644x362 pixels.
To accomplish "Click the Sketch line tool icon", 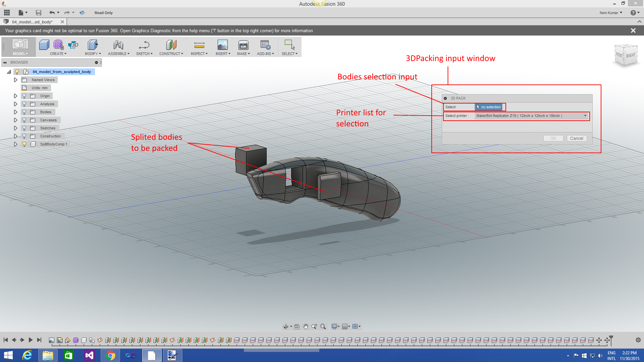I will pos(144,45).
